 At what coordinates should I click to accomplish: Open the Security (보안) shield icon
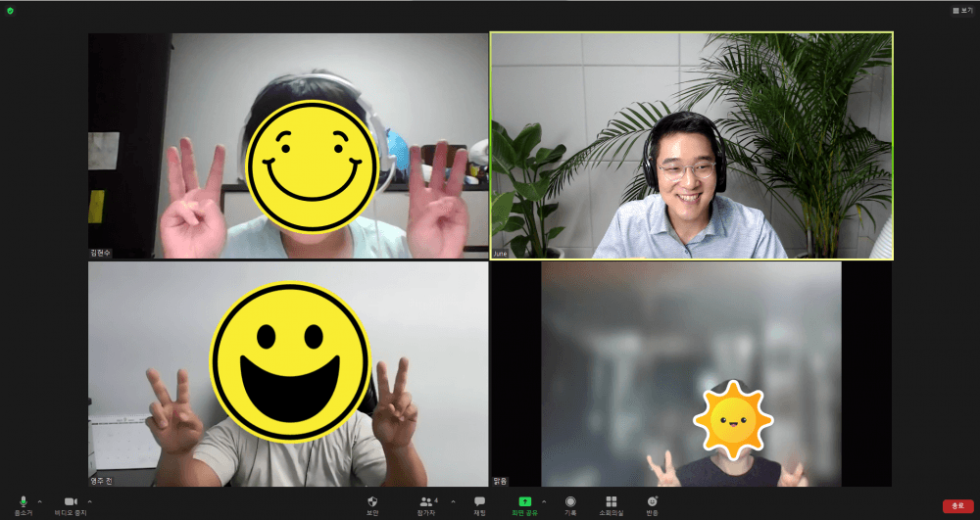(372, 502)
